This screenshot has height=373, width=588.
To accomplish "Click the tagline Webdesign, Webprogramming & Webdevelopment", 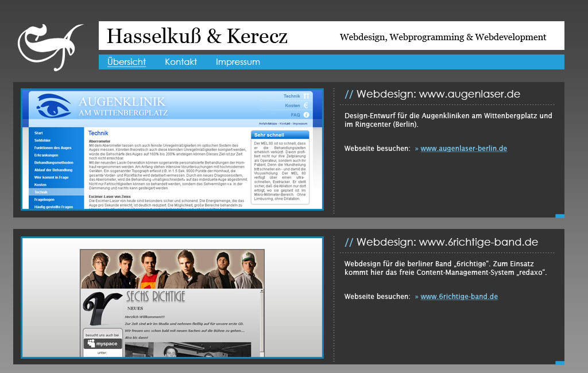I will pyautogui.click(x=443, y=37).
